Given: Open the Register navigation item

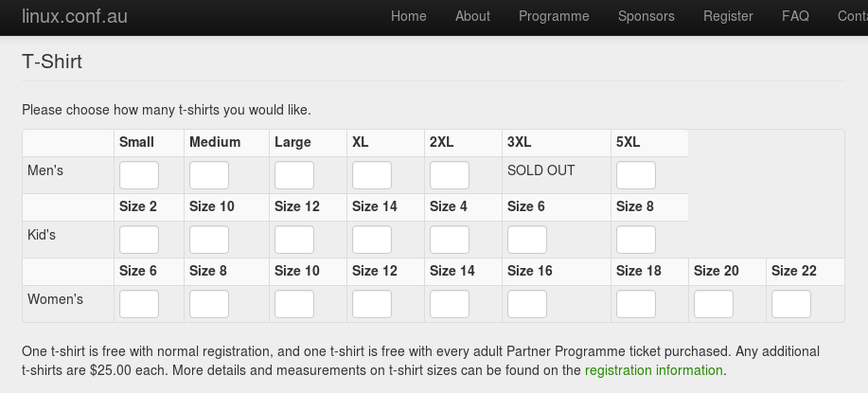Looking at the screenshot, I should tap(728, 16).
